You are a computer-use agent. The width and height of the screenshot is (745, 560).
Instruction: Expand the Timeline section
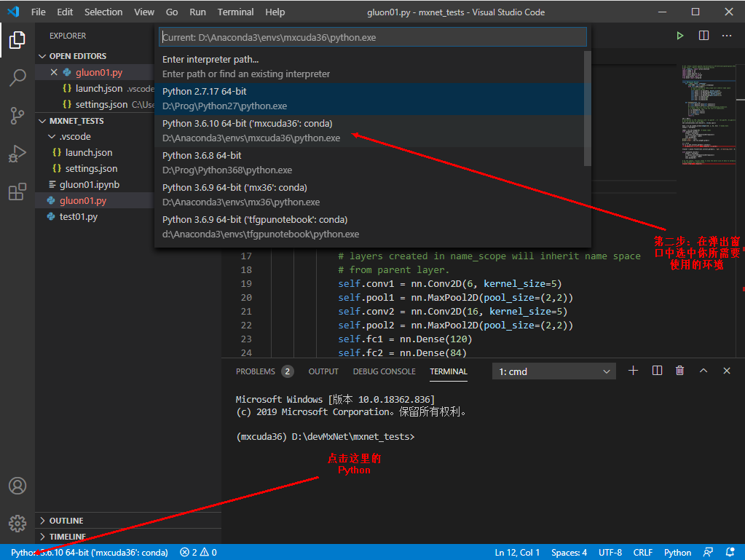pos(128,536)
